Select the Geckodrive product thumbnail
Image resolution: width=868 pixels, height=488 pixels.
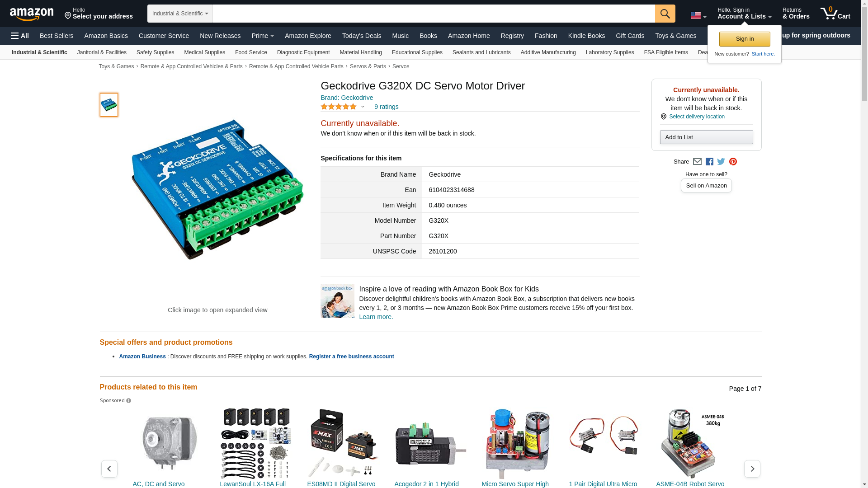coord(109,105)
